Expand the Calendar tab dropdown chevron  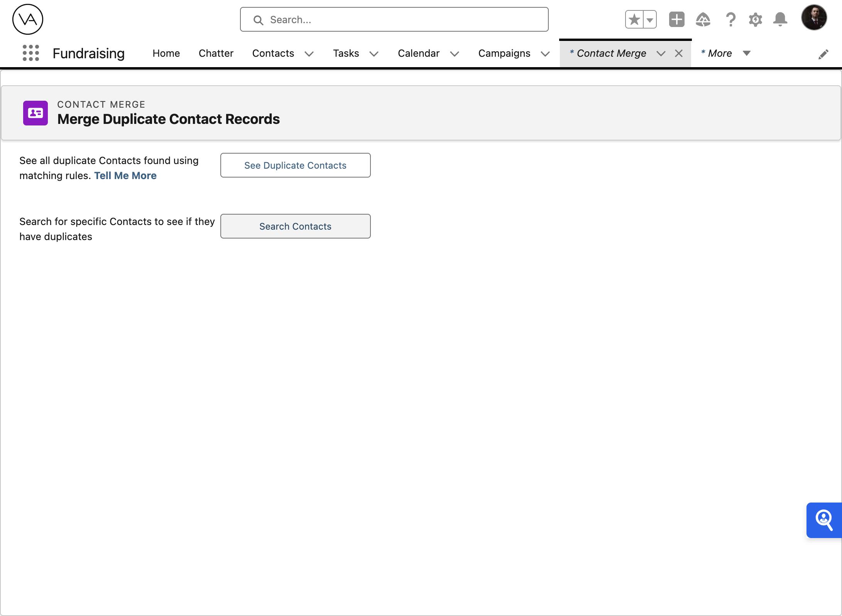[455, 54]
